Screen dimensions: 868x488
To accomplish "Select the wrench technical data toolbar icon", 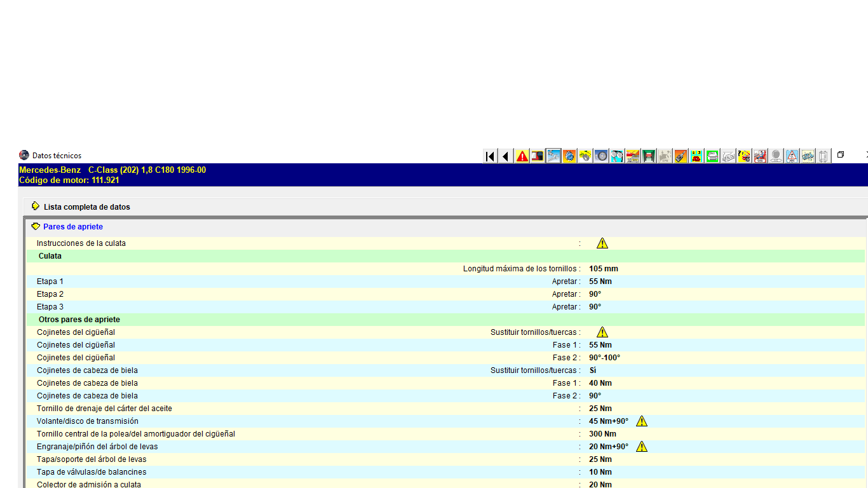I will [x=553, y=156].
